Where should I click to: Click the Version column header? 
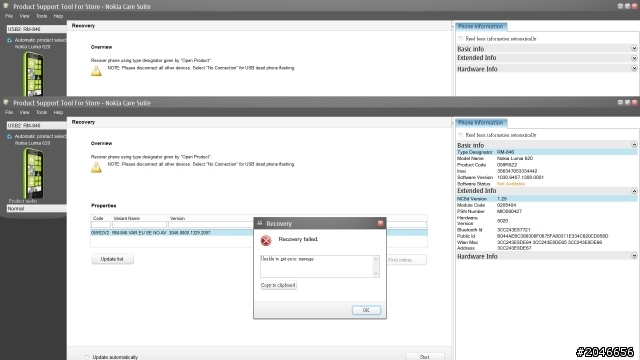coord(178,218)
